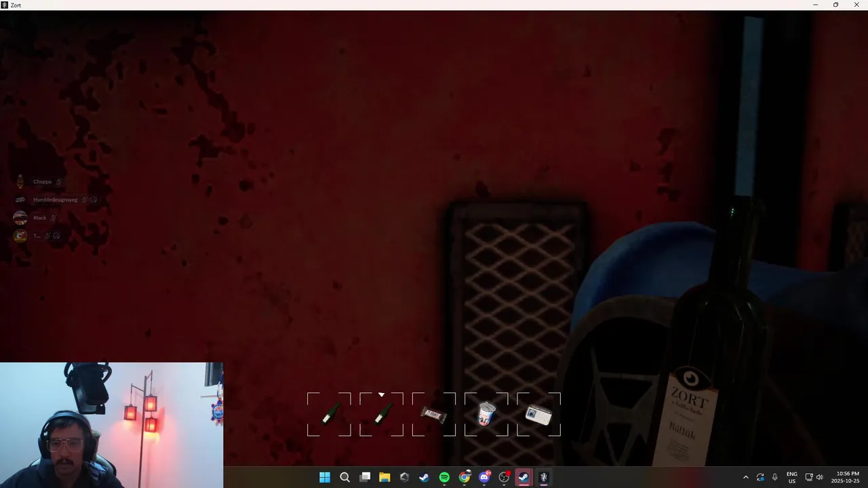Switch to the Zort game taskbar icon
This screenshot has width=868, height=488.
coord(544,477)
